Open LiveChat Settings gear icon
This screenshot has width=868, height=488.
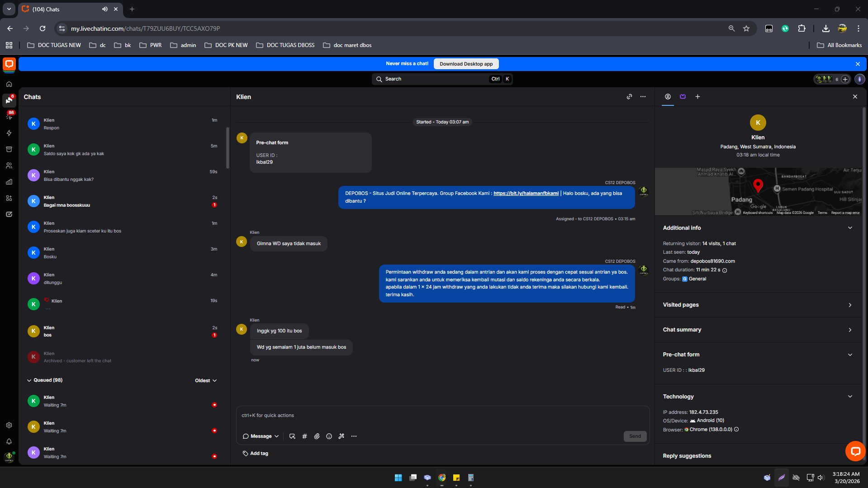click(9, 425)
